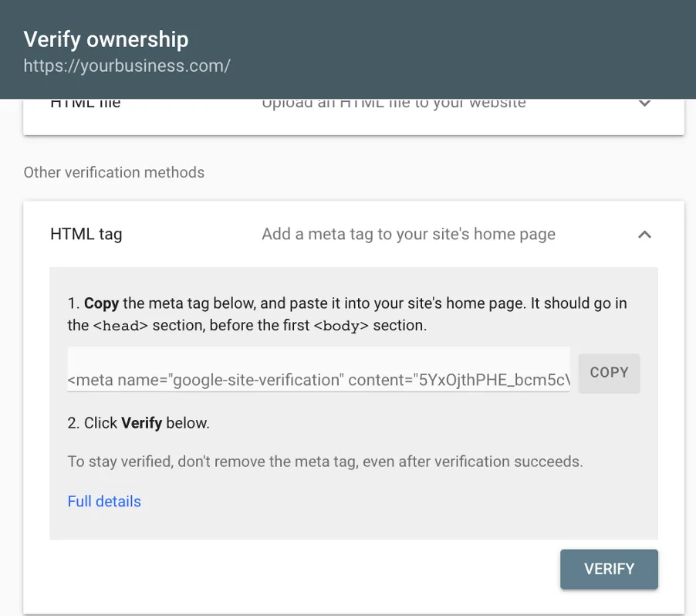Click the bold "Verify" word in step 2
The width and height of the screenshot is (696, 616).
coord(142,423)
